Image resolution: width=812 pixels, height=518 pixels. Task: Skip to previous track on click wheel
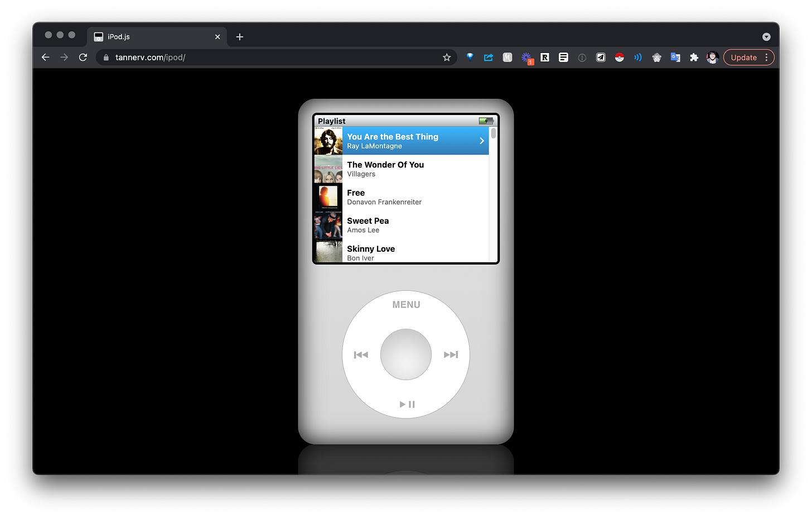click(361, 354)
